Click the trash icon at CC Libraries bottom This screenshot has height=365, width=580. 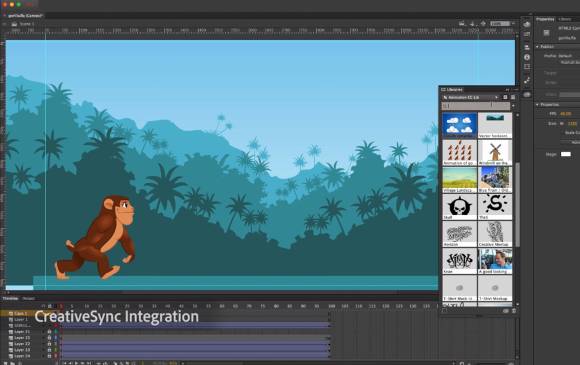pyautogui.click(x=514, y=311)
